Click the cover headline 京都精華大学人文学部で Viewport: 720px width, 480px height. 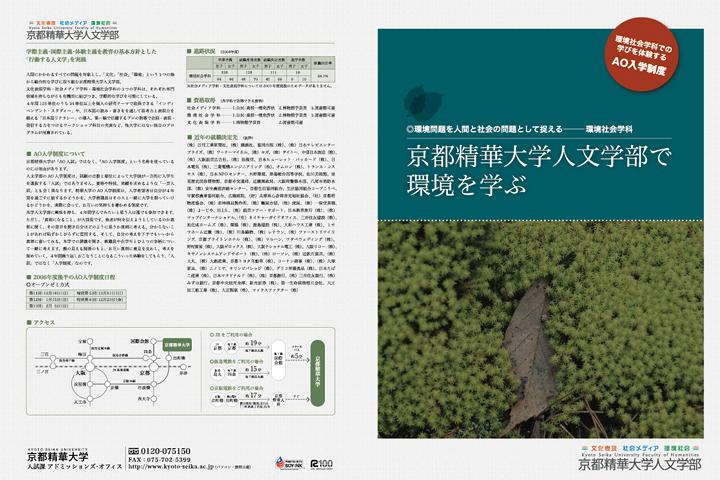539,157
